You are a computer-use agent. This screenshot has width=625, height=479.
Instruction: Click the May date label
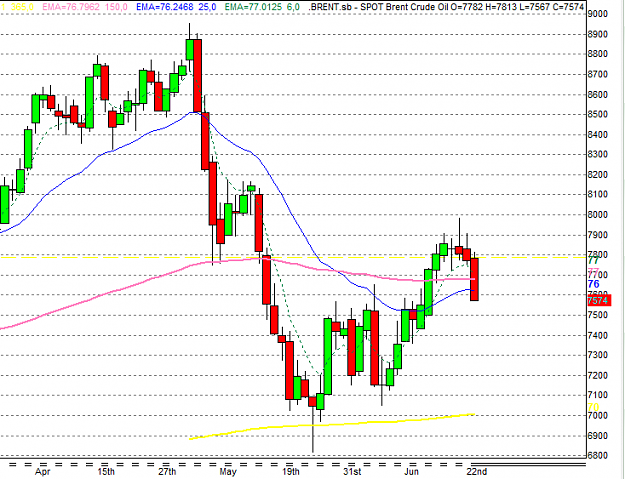coord(228,472)
